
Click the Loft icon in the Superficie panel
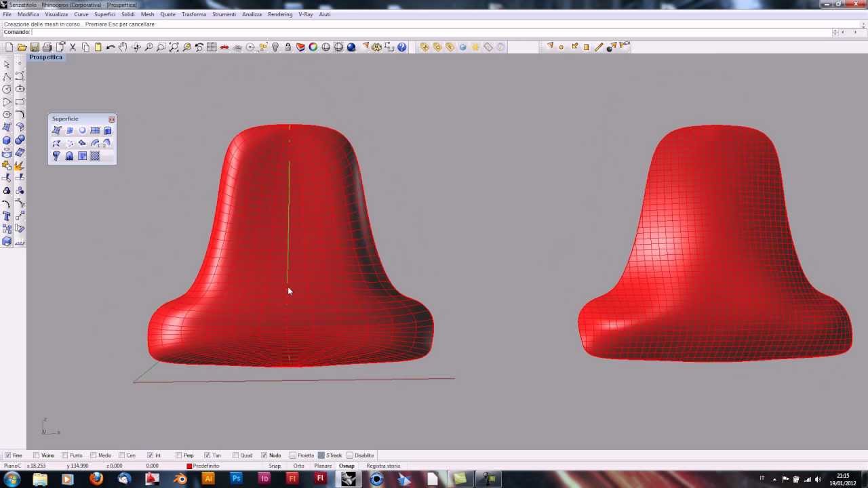pyautogui.click(x=57, y=143)
